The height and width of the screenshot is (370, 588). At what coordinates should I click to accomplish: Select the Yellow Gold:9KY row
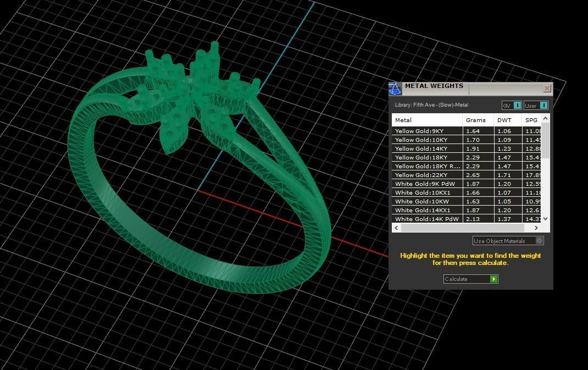pyautogui.click(x=467, y=131)
